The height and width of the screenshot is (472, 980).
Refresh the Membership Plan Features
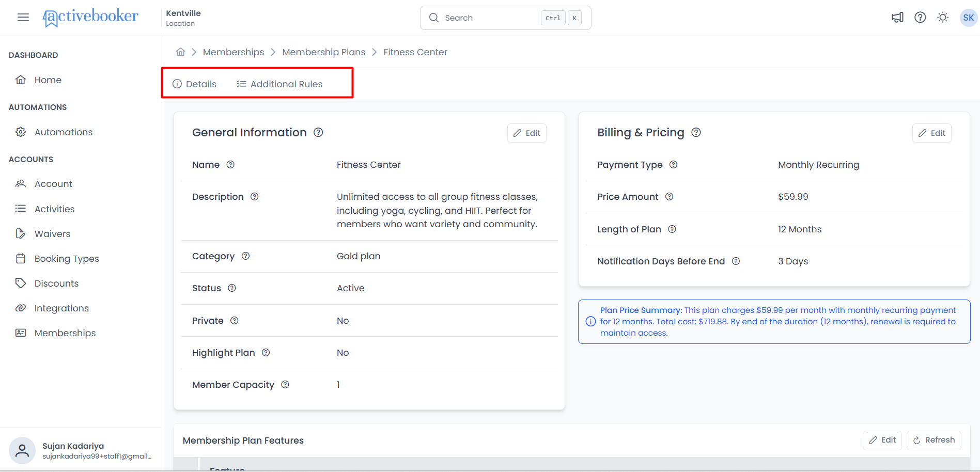coord(934,440)
